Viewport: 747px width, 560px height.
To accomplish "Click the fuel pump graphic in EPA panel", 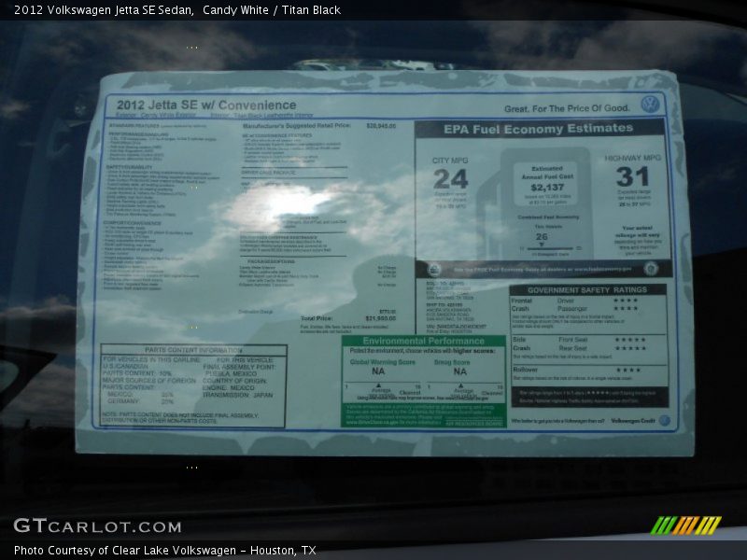I will point(489,210).
